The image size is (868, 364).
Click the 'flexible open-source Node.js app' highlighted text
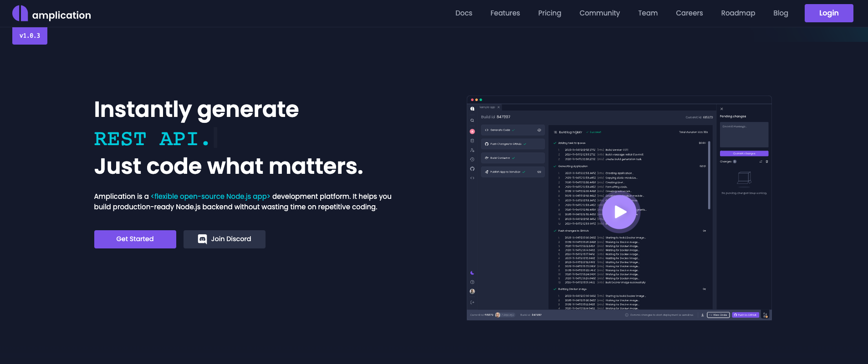tap(210, 197)
